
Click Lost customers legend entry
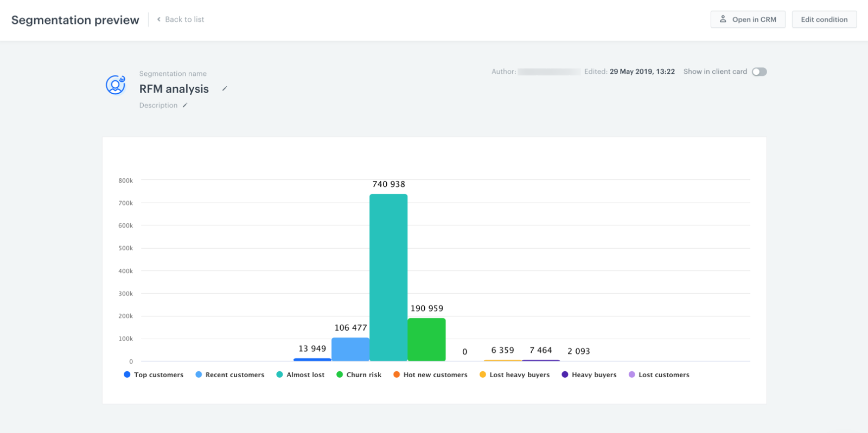(x=659, y=374)
